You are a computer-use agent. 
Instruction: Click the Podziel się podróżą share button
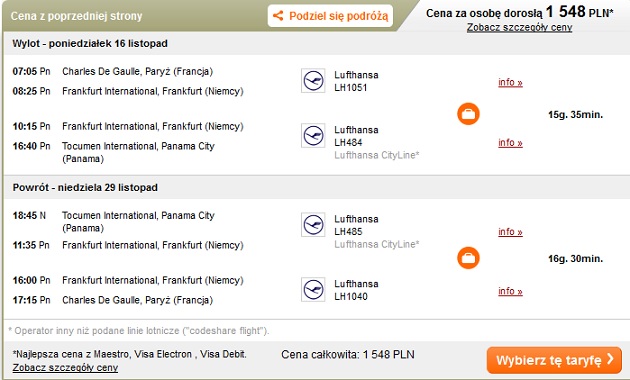coord(330,16)
